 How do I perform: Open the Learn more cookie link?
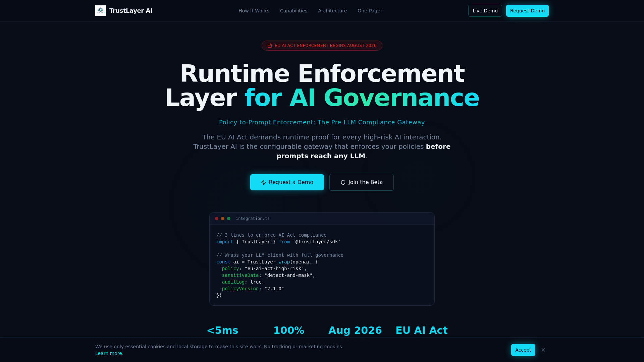point(109,353)
